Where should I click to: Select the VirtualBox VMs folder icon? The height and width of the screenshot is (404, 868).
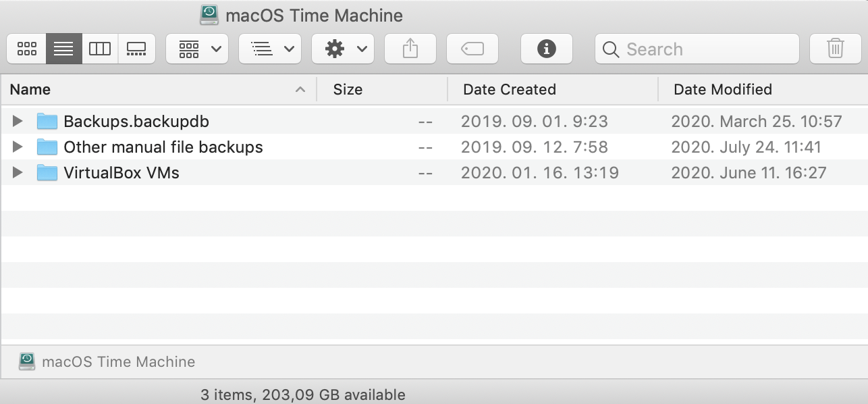pos(47,173)
